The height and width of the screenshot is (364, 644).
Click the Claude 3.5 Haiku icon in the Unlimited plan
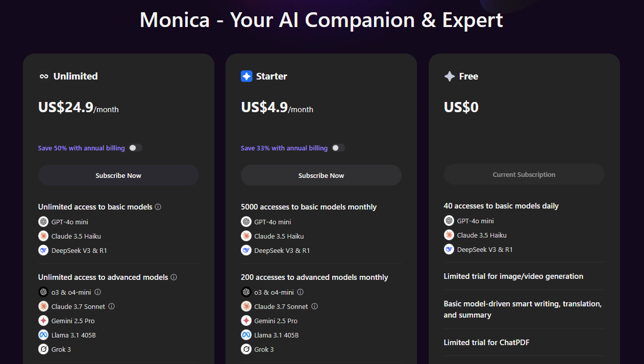point(43,236)
